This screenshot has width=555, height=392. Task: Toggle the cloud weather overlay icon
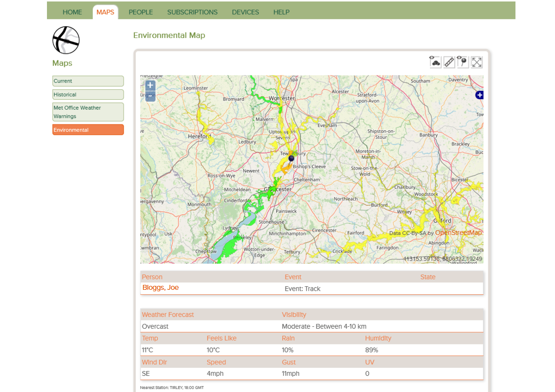435,63
